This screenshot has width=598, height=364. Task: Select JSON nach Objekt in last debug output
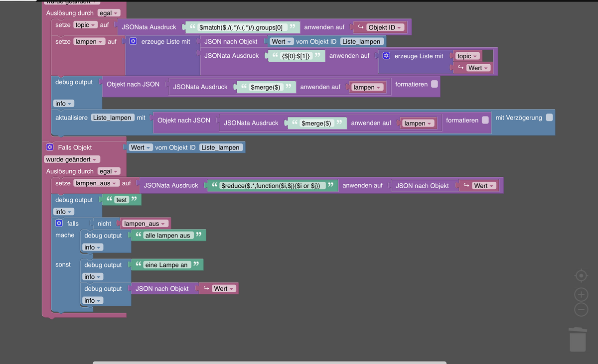tap(162, 289)
